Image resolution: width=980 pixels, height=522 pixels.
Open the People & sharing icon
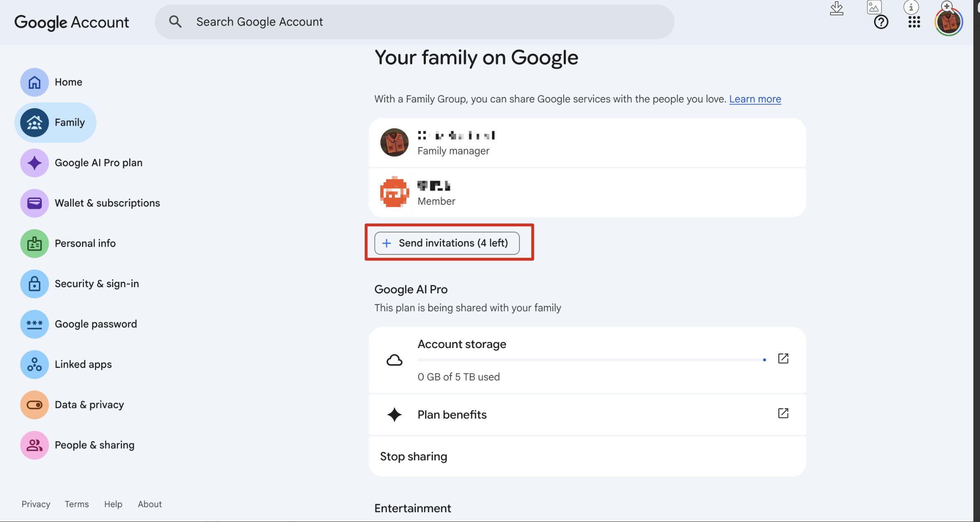pos(34,445)
